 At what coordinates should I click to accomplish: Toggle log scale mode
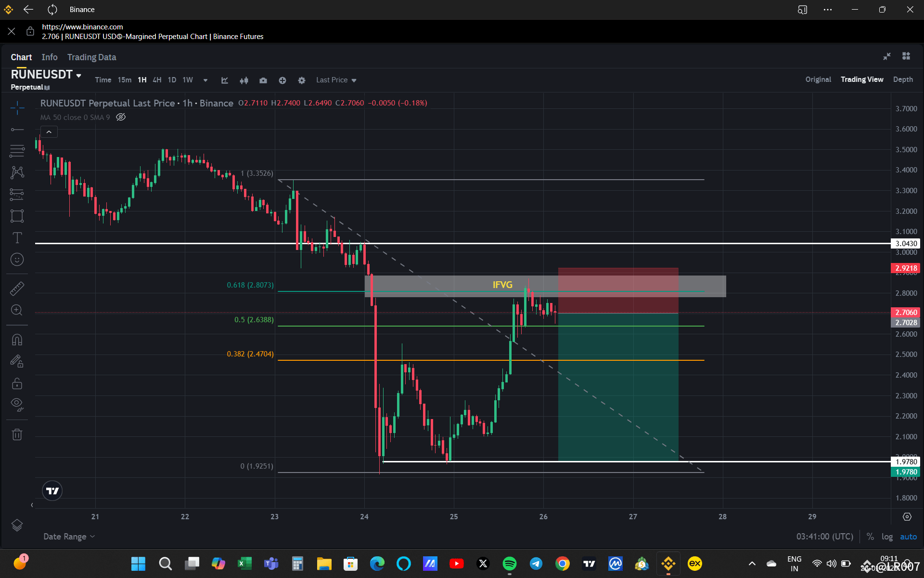click(887, 537)
